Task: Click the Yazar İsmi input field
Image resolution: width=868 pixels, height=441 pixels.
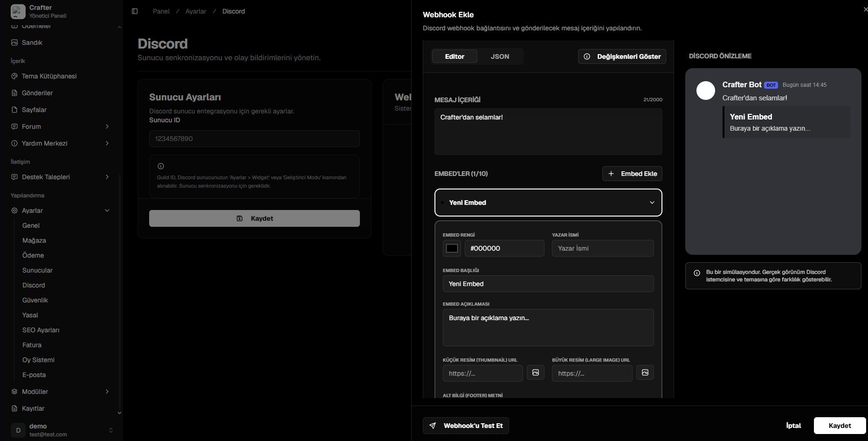Action: (x=603, y=248)
